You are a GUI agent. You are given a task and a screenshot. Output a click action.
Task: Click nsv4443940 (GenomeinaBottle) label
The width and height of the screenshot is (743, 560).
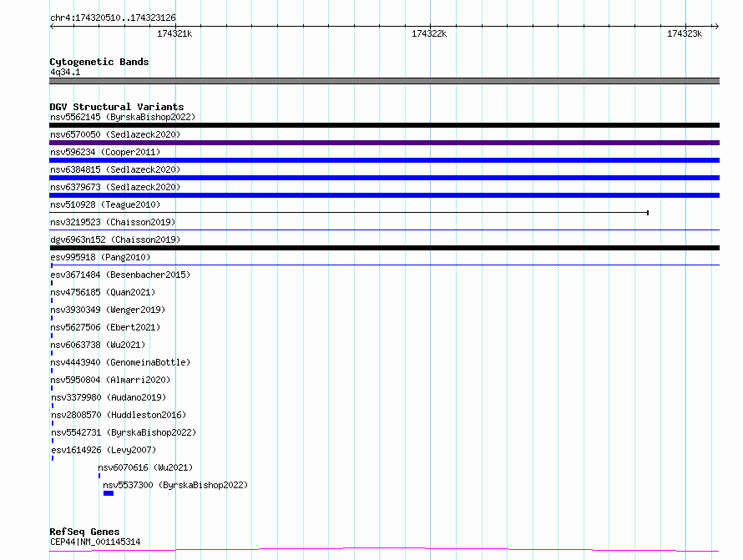click(120, 362)
